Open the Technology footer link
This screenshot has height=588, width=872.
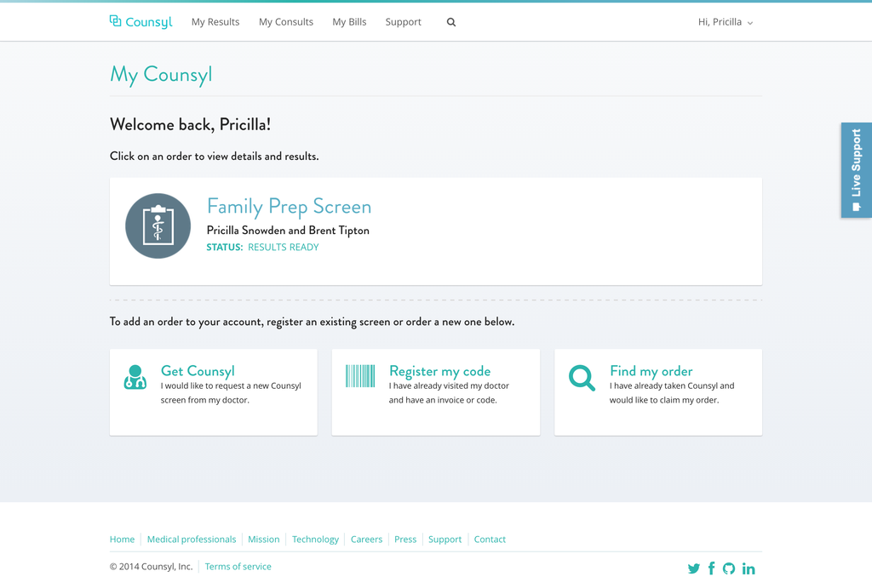coord(315,539)
